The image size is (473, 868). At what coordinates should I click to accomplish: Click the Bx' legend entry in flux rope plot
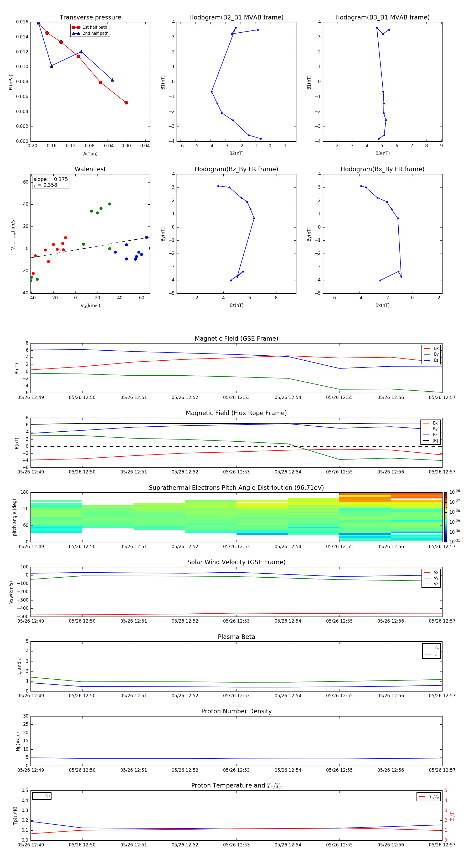(431, 423)
